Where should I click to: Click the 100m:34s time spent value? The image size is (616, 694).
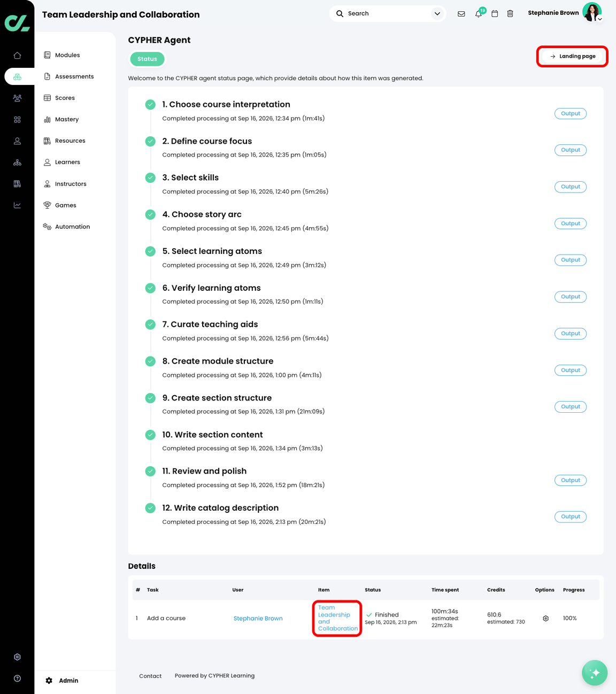click(x=445, y=611)
